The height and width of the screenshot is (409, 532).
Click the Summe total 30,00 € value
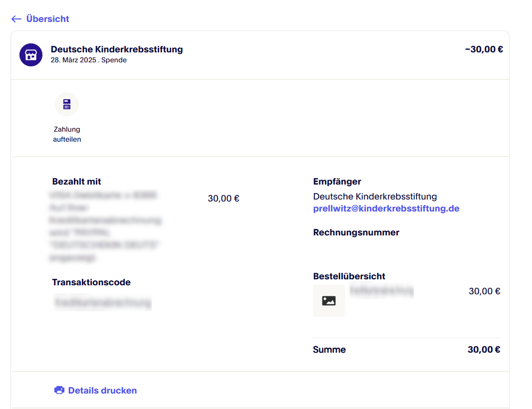tap(484, 350)
